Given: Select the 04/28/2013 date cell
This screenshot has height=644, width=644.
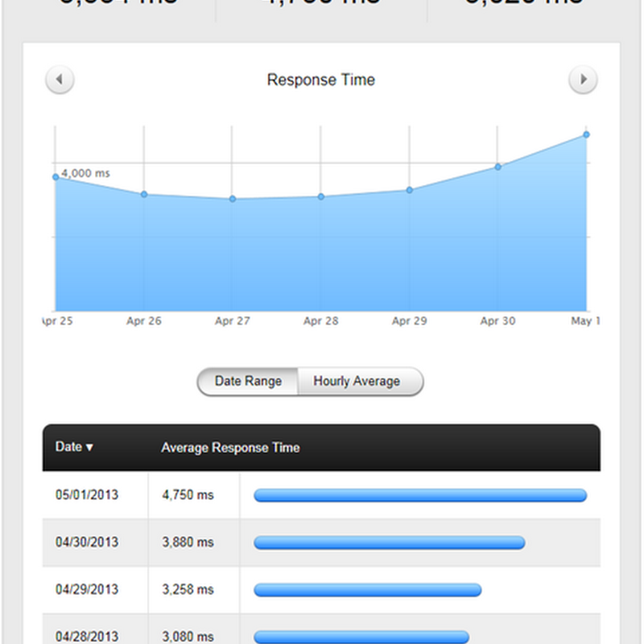Looking at the screenshot, I should coord(87,637).
